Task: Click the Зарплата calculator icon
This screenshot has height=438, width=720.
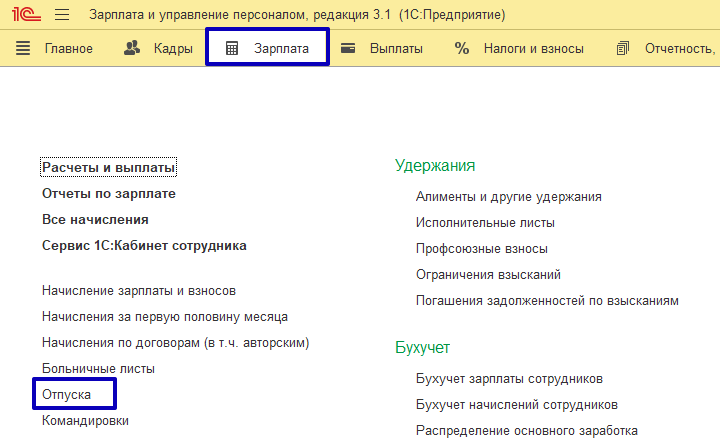Action: (x=232, y=48)
